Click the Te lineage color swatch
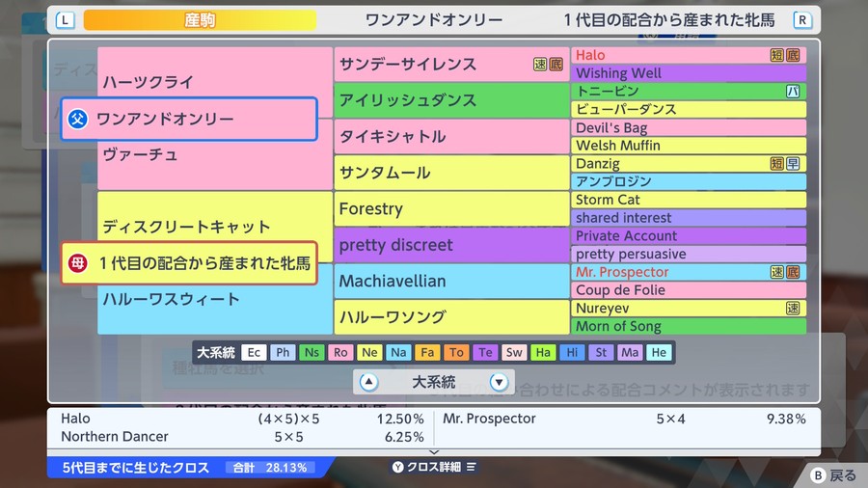 pyautogui.click(x=485, y=352)
